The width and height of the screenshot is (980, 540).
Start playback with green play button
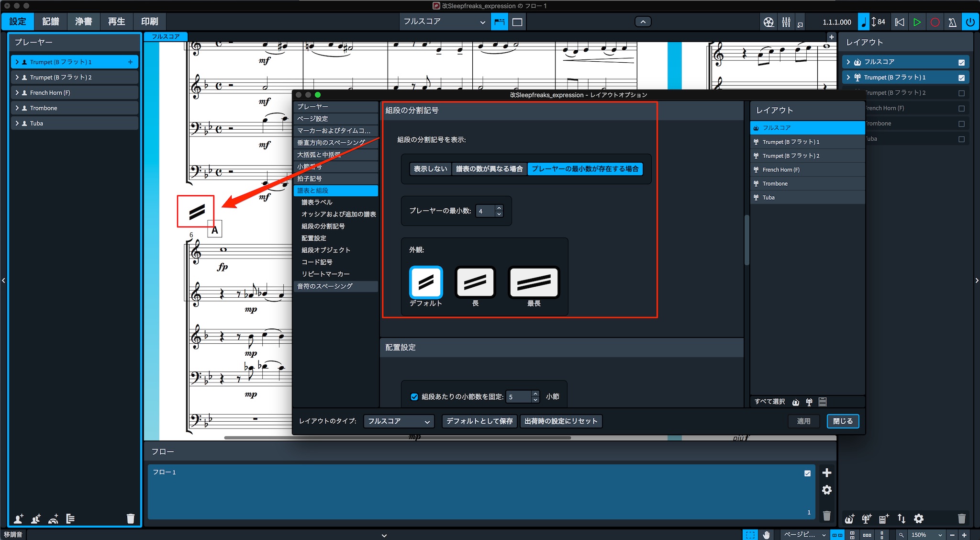click(917, 22)
